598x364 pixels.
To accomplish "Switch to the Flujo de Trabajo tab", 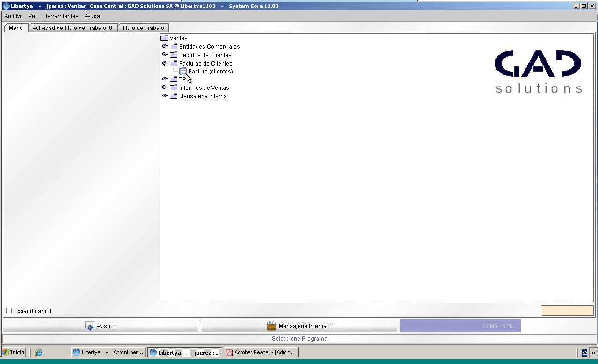I will tap(143, 28).
